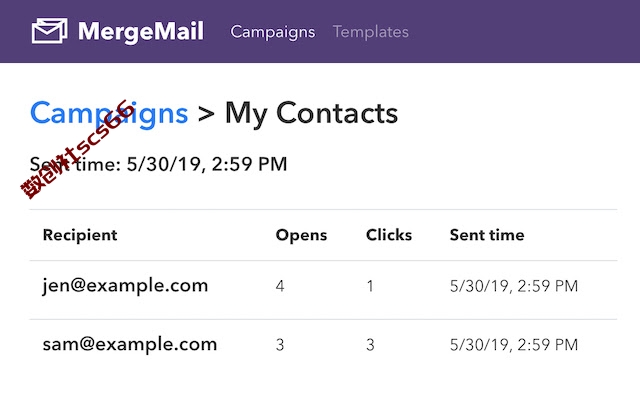640x400 pixels.
Task: Click jen's clicks count of 1
Action: (370, 286)
